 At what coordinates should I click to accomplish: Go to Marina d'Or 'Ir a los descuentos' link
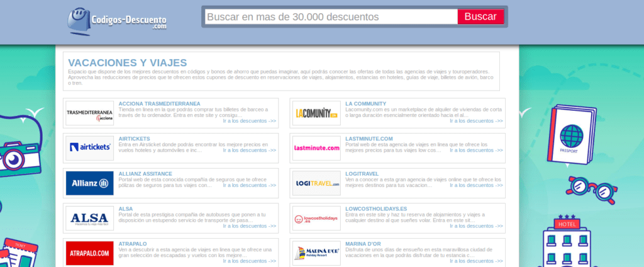click(476, 261)
